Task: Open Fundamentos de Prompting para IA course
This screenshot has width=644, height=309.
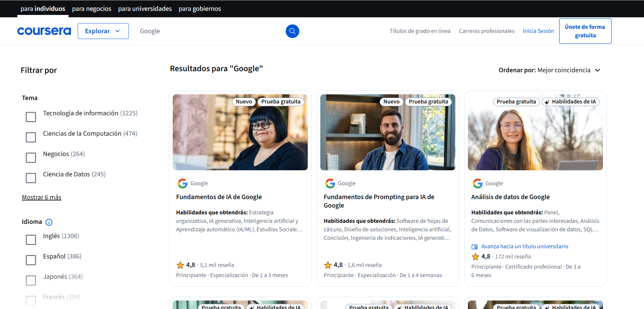Action: [x=379, y=201]
